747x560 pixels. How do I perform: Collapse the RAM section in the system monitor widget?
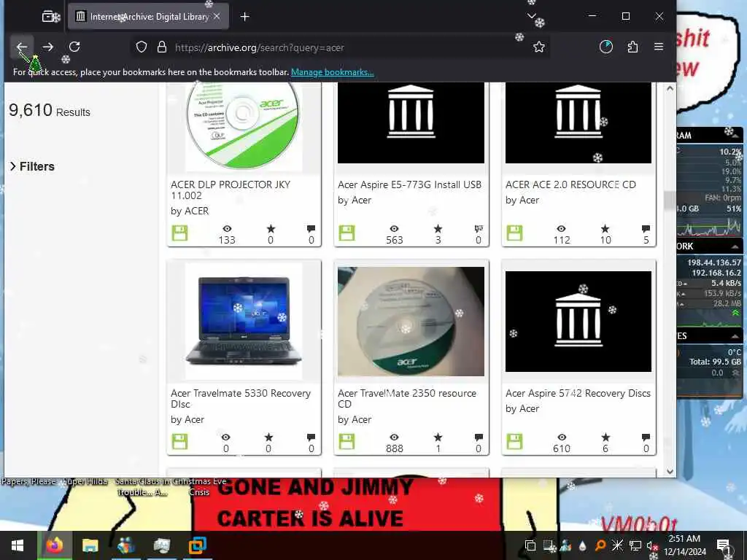pos(735,136)
